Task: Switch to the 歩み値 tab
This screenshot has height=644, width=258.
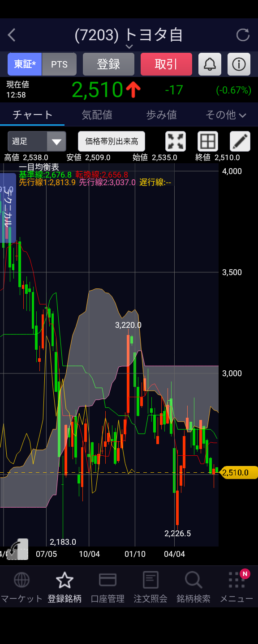Action: point(161,115)
